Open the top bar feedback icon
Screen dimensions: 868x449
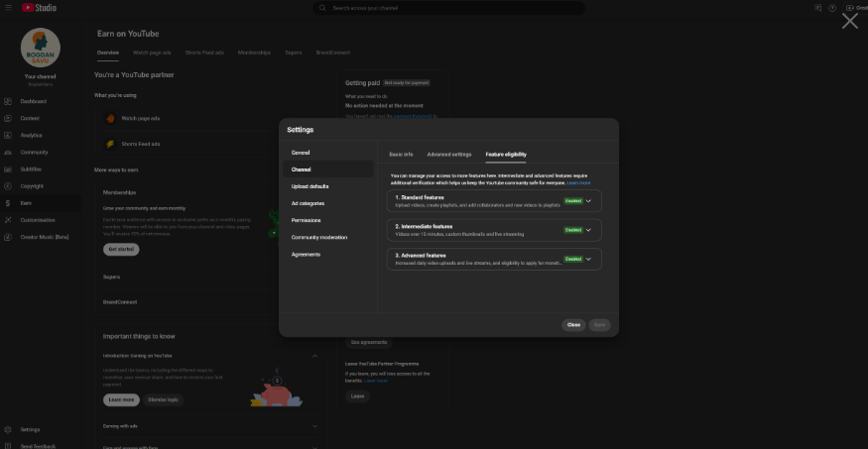click(x=817, y=8)
